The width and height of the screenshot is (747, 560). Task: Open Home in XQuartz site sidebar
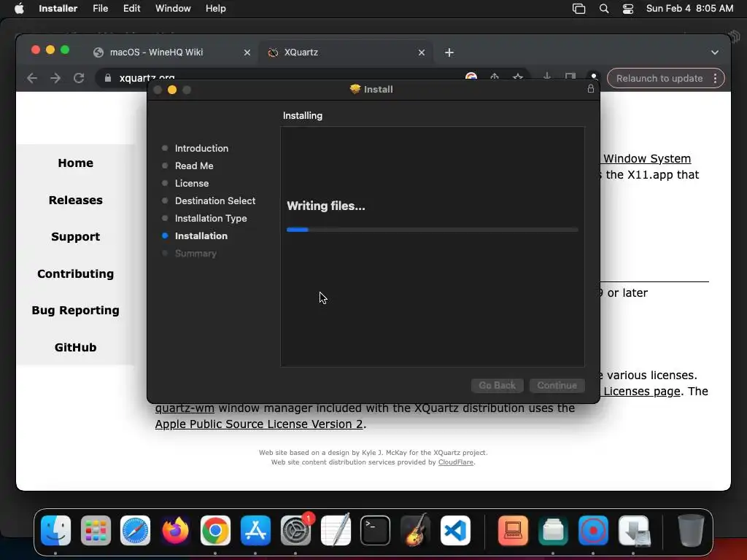75,163
